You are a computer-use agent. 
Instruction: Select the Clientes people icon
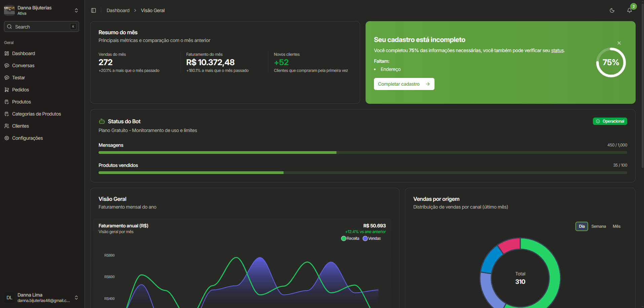coord(7,126)
